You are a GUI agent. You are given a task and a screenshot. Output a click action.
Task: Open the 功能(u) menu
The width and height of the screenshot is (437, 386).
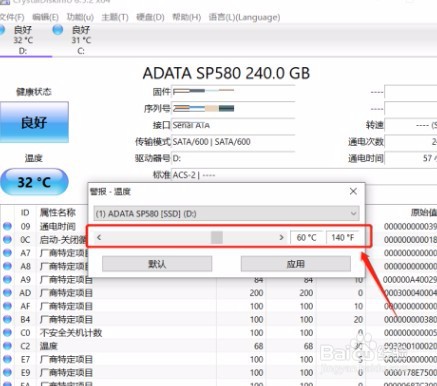click(80, 17)
